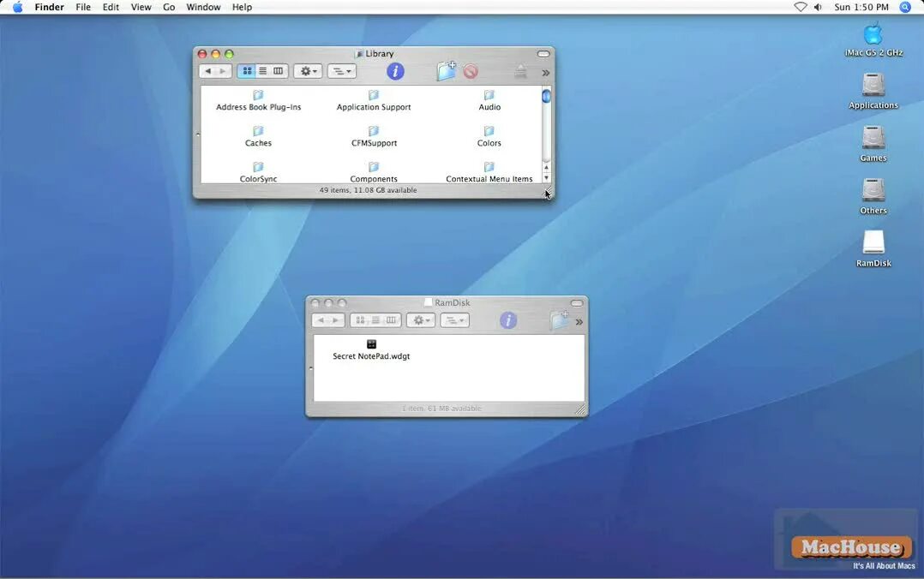Screen dimensions: 924x579
Task: Click the Delete icon in Library toolbar
Action: coord(471,72)
